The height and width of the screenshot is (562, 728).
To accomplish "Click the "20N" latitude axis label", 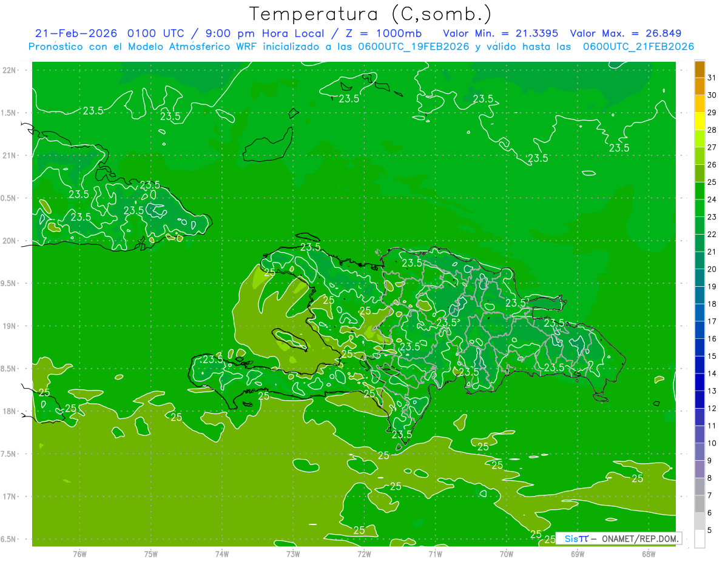I will (x=8, y=241).
